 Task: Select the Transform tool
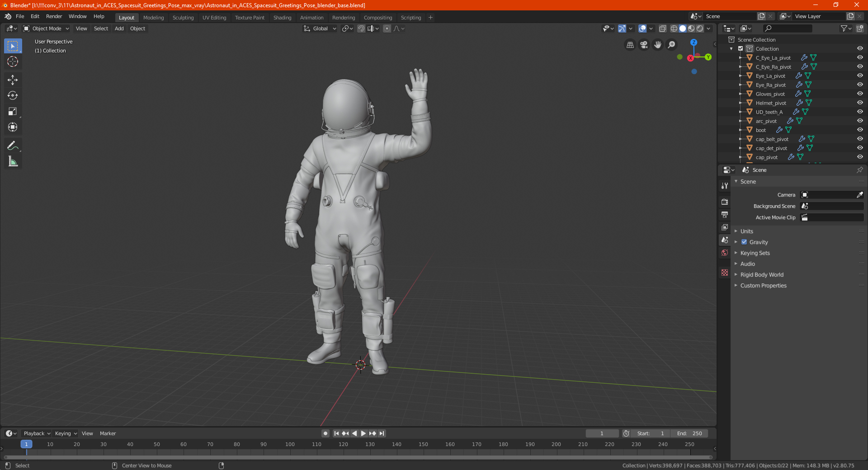(13, 127)
